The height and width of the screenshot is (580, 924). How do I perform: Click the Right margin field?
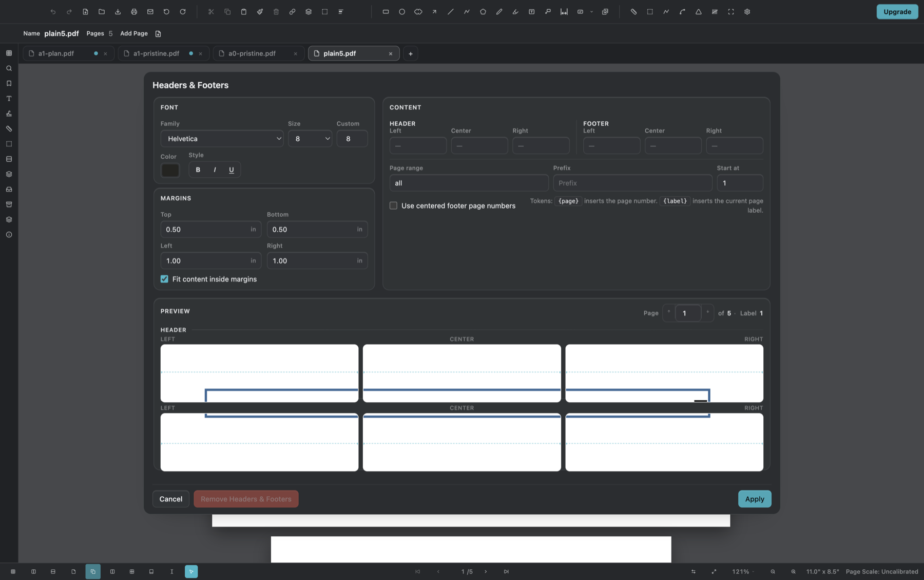click(317, 260)
